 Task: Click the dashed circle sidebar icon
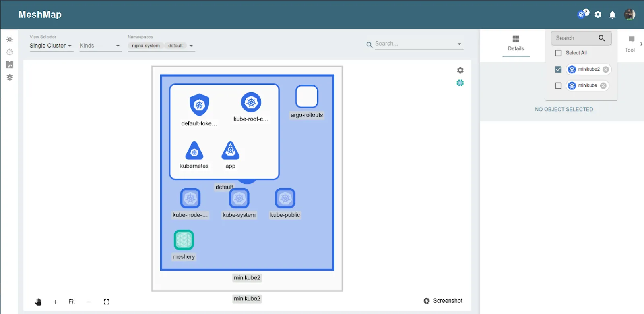10,52
